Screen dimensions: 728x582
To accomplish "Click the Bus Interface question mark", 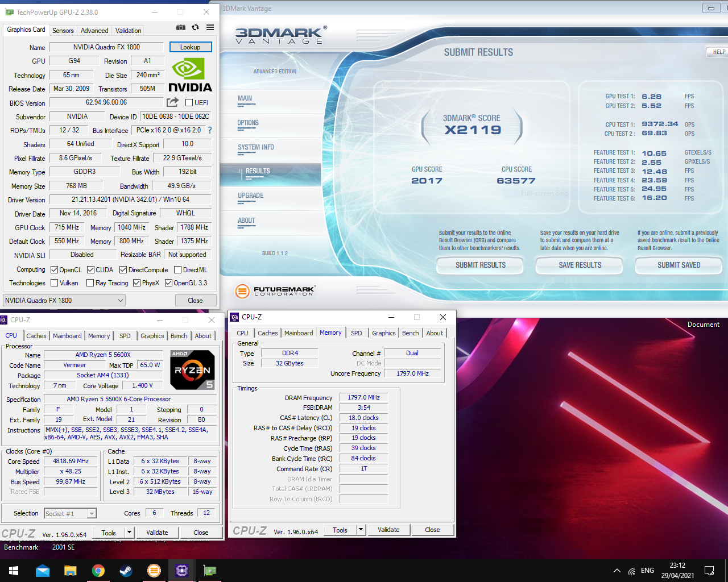I will 209,130.
